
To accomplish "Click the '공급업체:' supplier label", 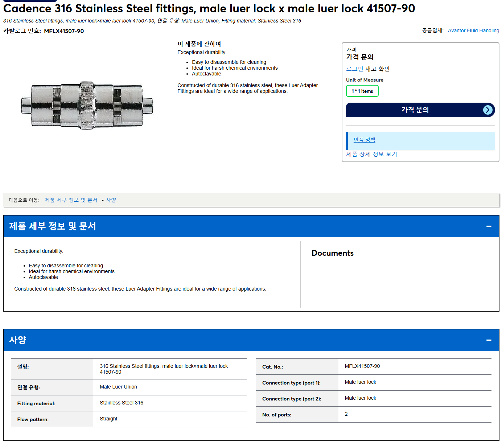I will [x=433, y=30].
